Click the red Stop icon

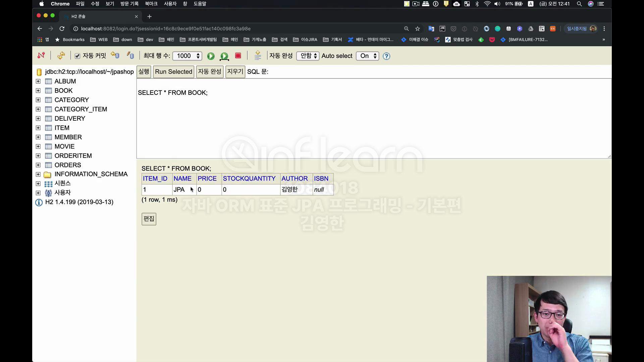pos(238,56)
